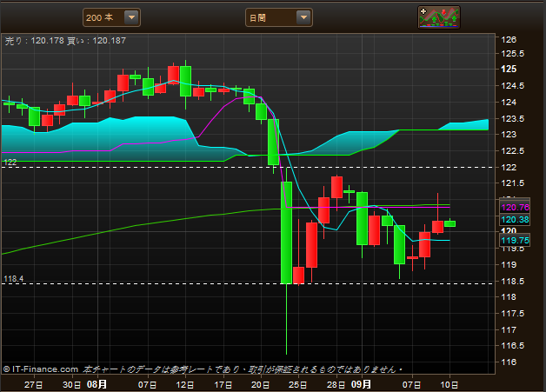This screenshot has width=546, height=392.
Task: Click the 17日 date axis label
Action: pos(223,385)
